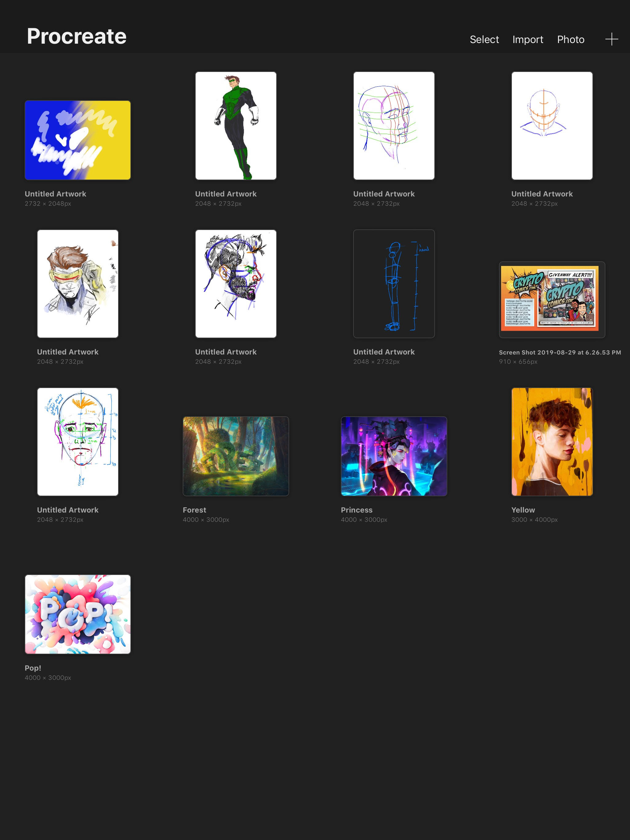Open the Yellow portrait artwork

coord(552,442)
